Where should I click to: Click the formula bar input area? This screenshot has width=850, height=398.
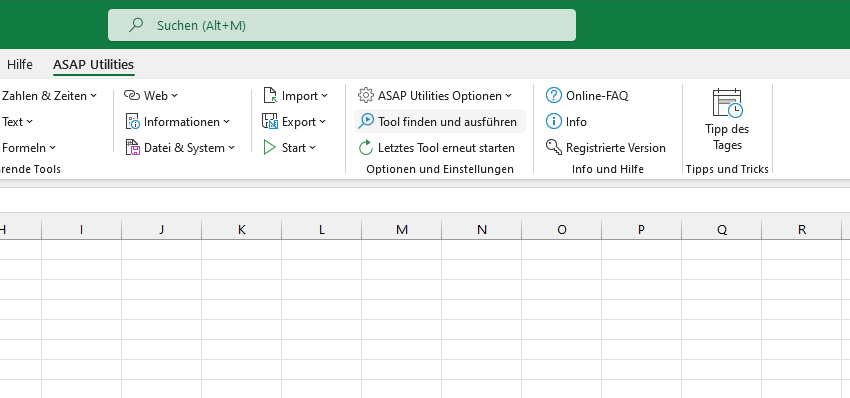425,200
